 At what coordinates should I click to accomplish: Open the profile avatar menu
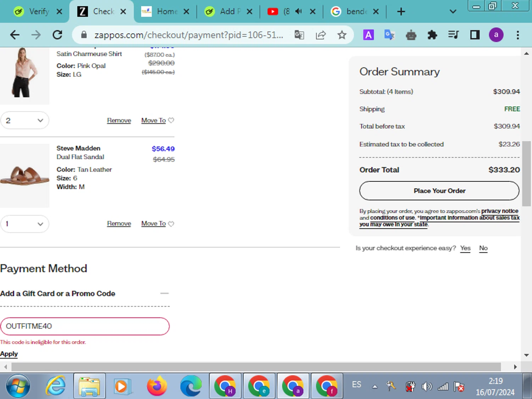[x=496, y=35]
